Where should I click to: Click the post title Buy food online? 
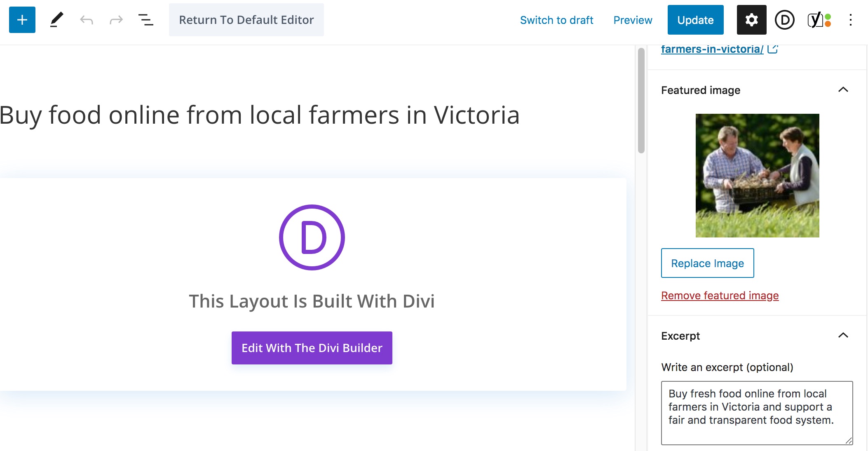260,115
